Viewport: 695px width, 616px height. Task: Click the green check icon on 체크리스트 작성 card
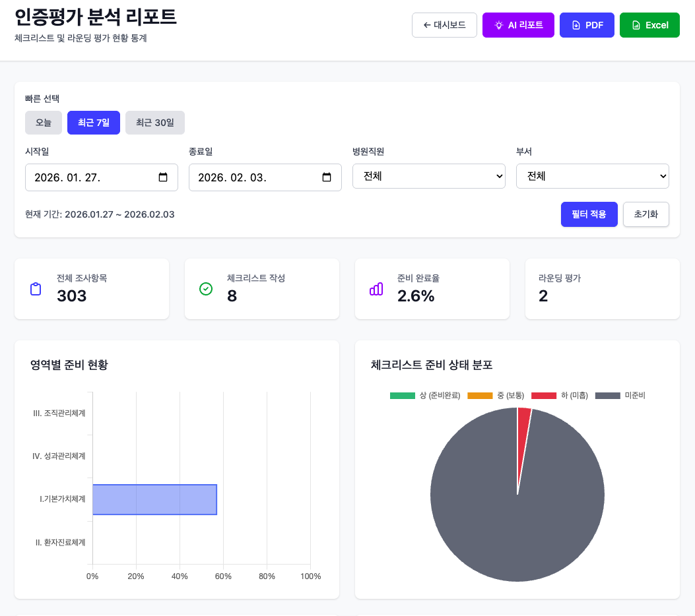click(207, 288)
